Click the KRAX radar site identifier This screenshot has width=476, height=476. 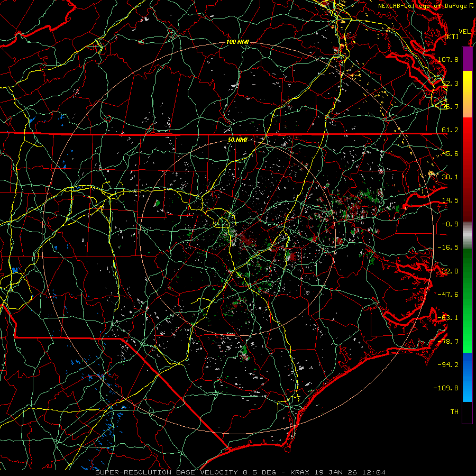click(x=300, y=472)
